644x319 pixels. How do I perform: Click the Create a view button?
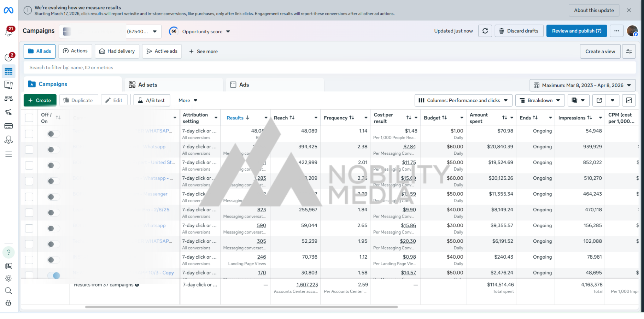pos(600,52)
